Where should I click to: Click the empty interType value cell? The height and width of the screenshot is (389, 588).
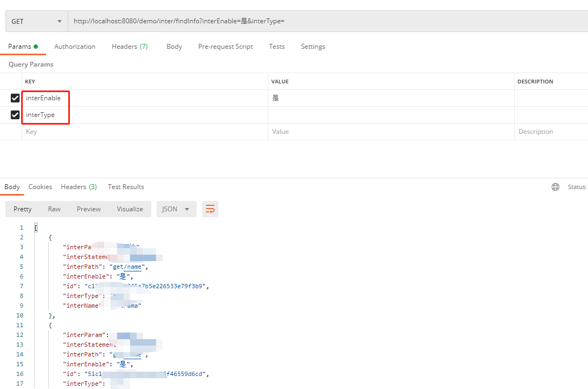(391, 115)
